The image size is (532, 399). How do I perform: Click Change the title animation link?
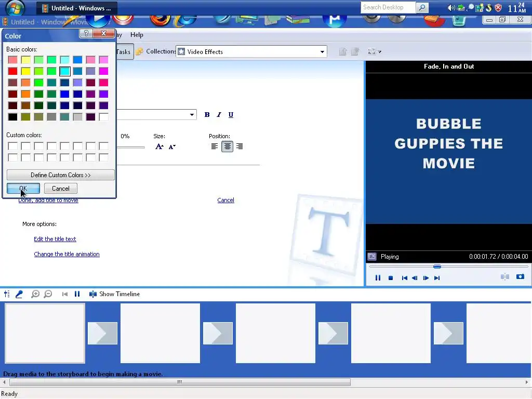(x=67, y=254)
